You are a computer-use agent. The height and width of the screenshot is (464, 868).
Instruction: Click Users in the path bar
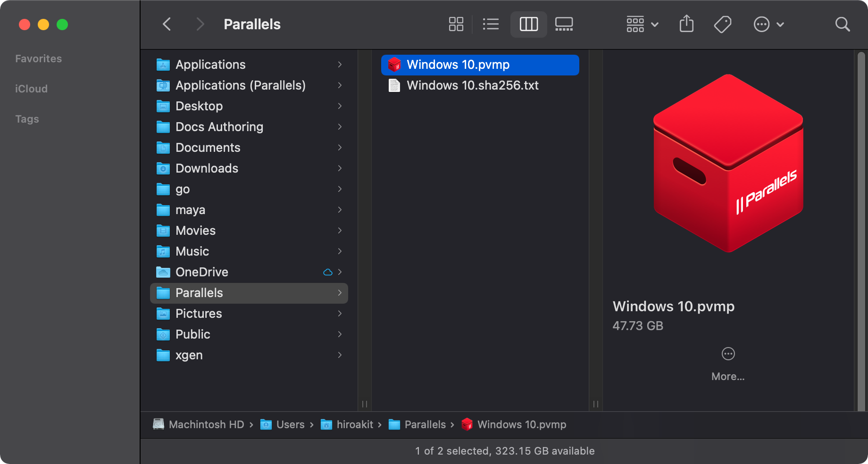click(x=290, y=424)
